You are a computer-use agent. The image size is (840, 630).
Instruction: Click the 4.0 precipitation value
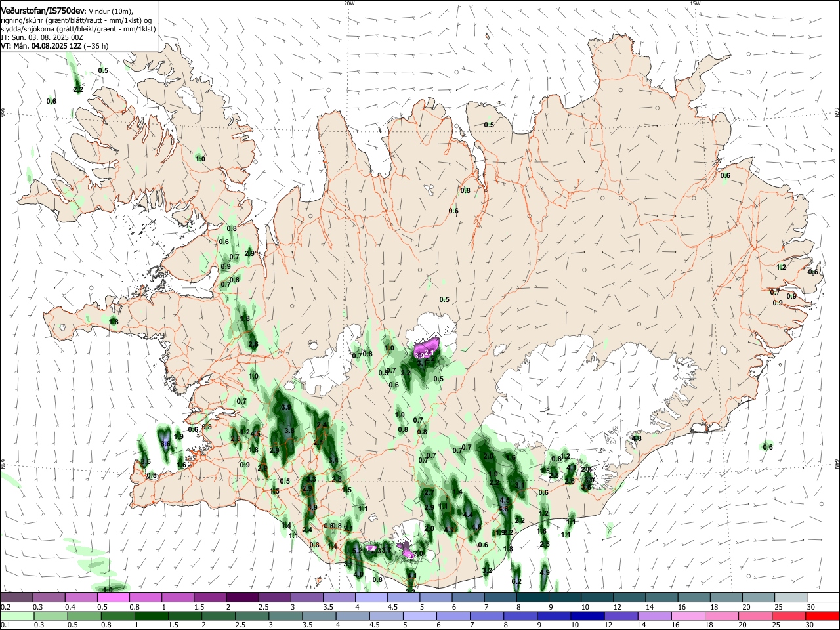tap(358, 574)
